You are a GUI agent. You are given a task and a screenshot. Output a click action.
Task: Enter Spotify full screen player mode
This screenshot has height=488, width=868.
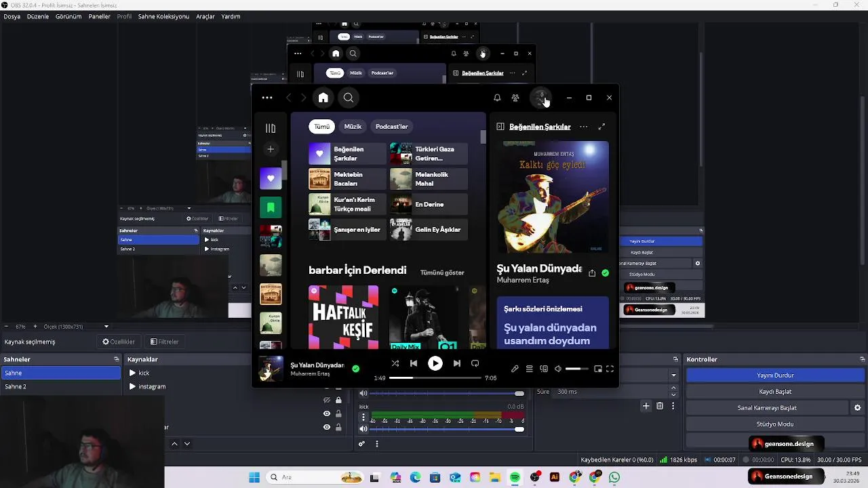(610, 369)
